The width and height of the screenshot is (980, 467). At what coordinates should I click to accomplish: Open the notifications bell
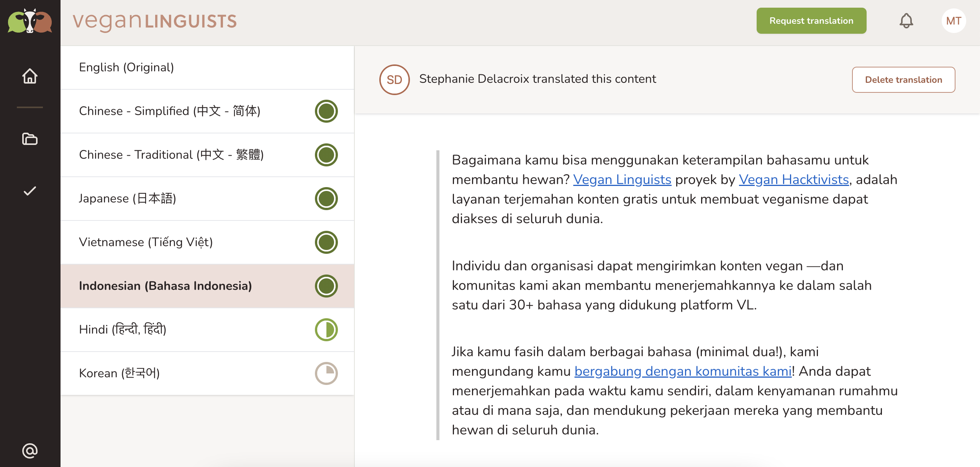[x=906, y=20]
